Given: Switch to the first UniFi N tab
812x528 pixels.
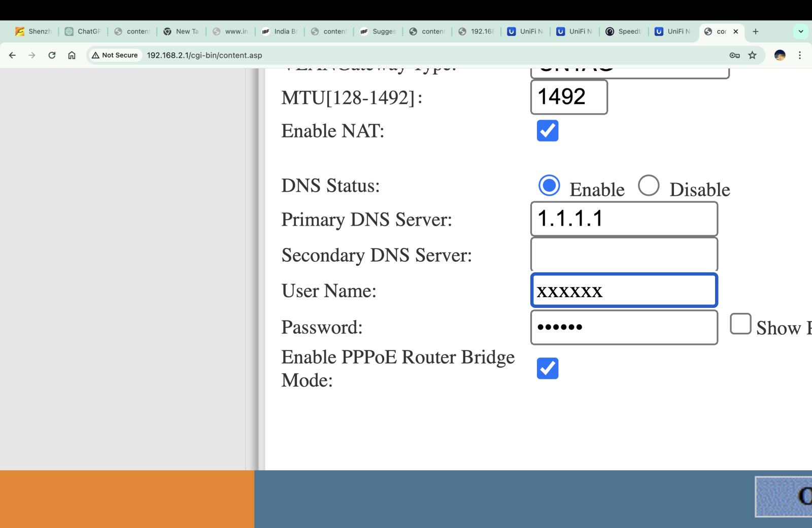Looking at the screenshot, I should 526,31.
